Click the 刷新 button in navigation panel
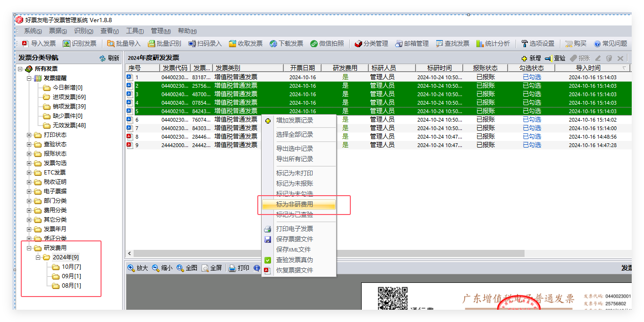644x322 pixels. point(109,58)
